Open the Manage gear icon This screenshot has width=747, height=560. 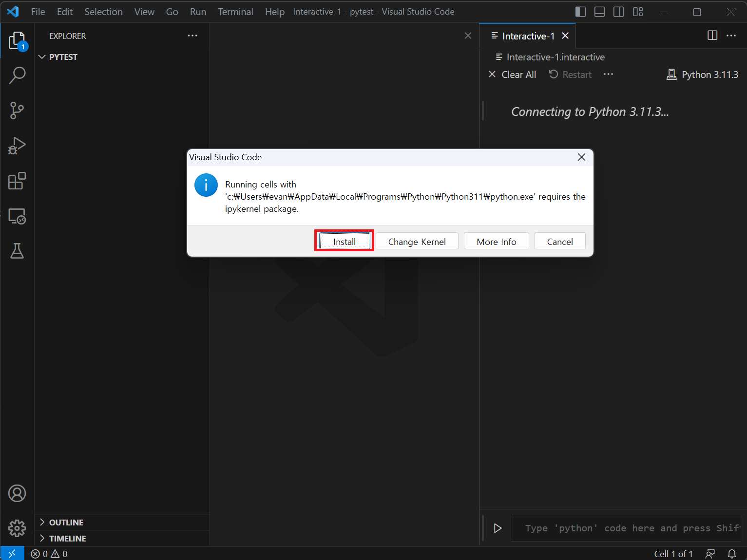click(x=17, y=528)
